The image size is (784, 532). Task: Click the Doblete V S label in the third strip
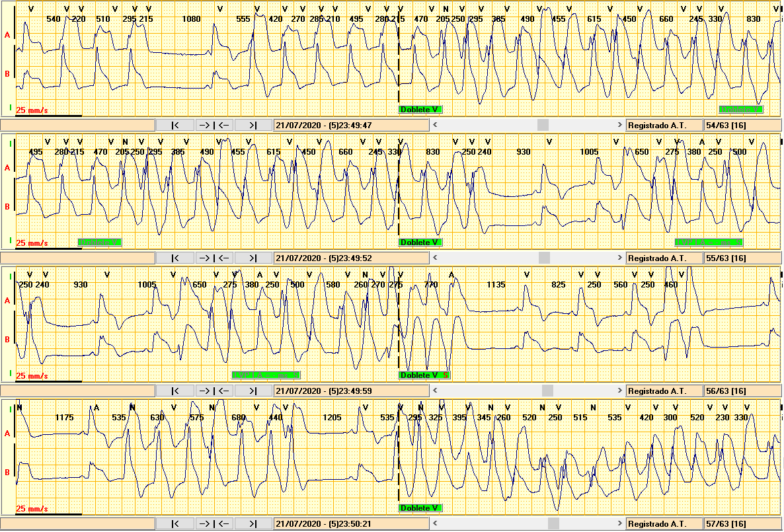[x=424, y=375]
